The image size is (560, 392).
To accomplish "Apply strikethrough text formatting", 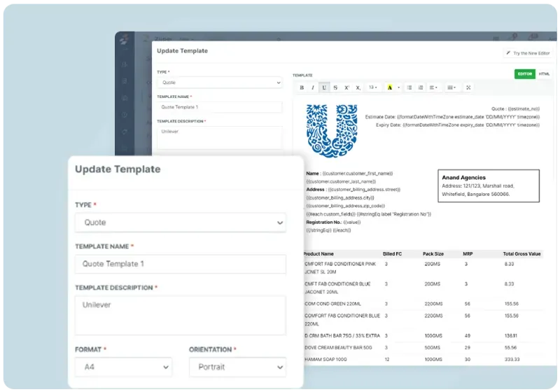I will point(335,87).
